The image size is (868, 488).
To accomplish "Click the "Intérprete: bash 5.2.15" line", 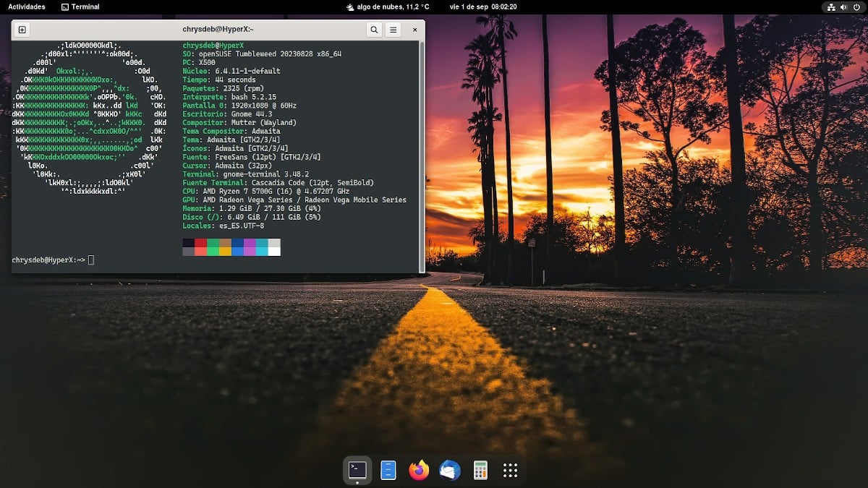I will point(229,97).
